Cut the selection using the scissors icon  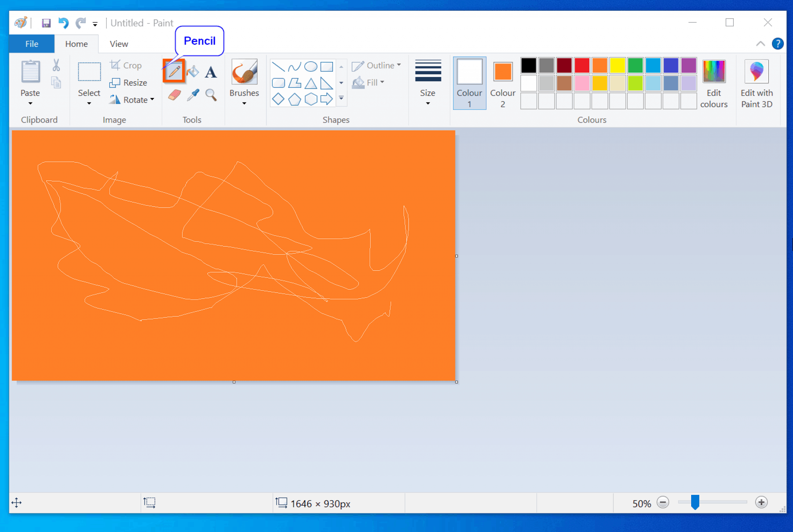tap(56, 65)
